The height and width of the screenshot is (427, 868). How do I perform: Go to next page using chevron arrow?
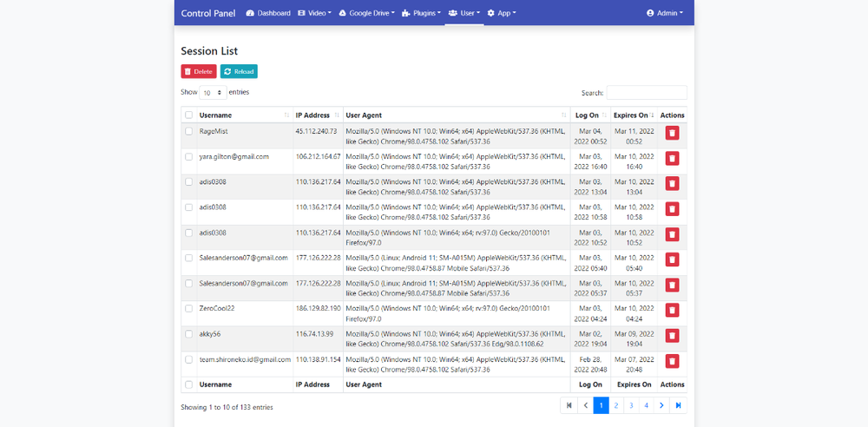click(x=661, y=405)
